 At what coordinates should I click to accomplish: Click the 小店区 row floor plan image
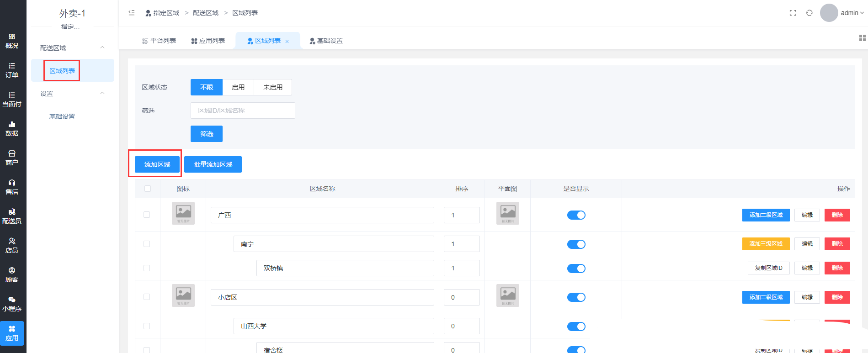[508, 295]
